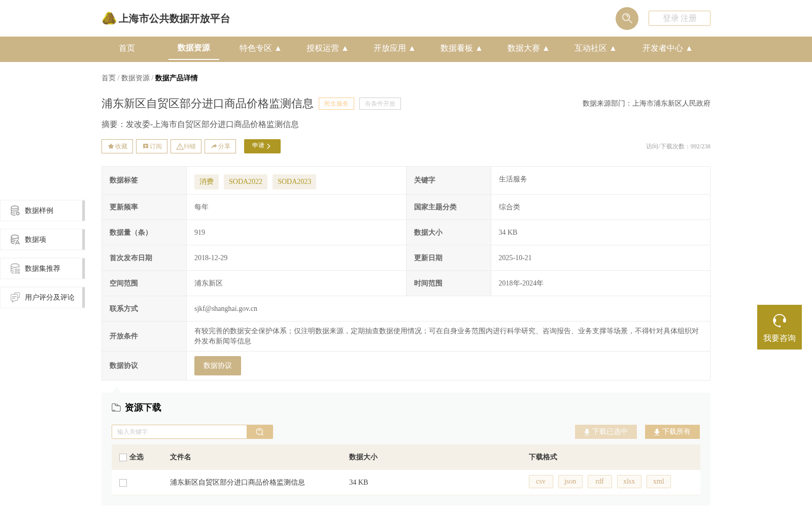Select 数据资源 navigation tab
The image size is (812, 508).
(x=194, y=48)
